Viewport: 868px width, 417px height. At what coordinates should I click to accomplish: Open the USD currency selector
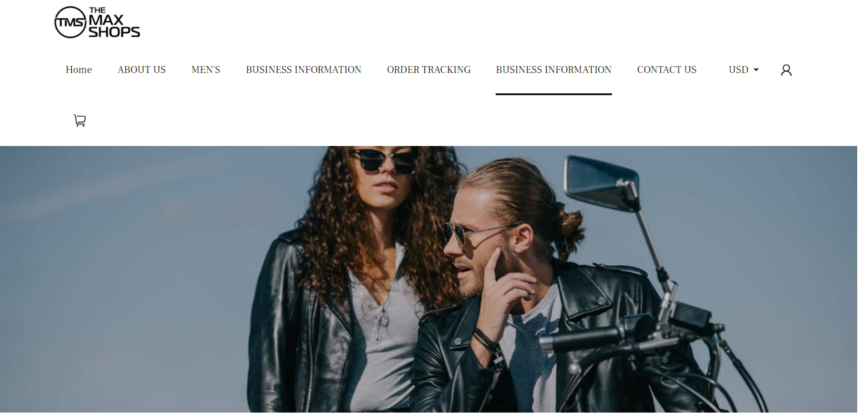coord(743,70)
